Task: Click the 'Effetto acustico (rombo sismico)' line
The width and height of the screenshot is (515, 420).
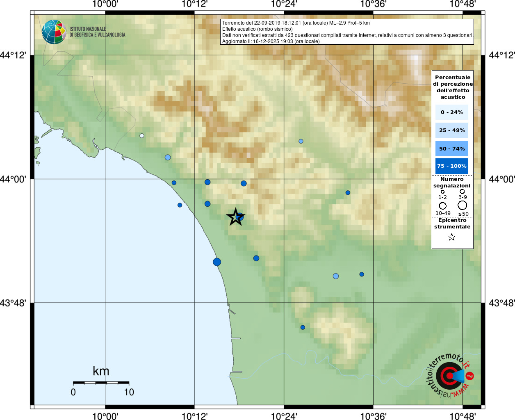Action: point(257,29)
